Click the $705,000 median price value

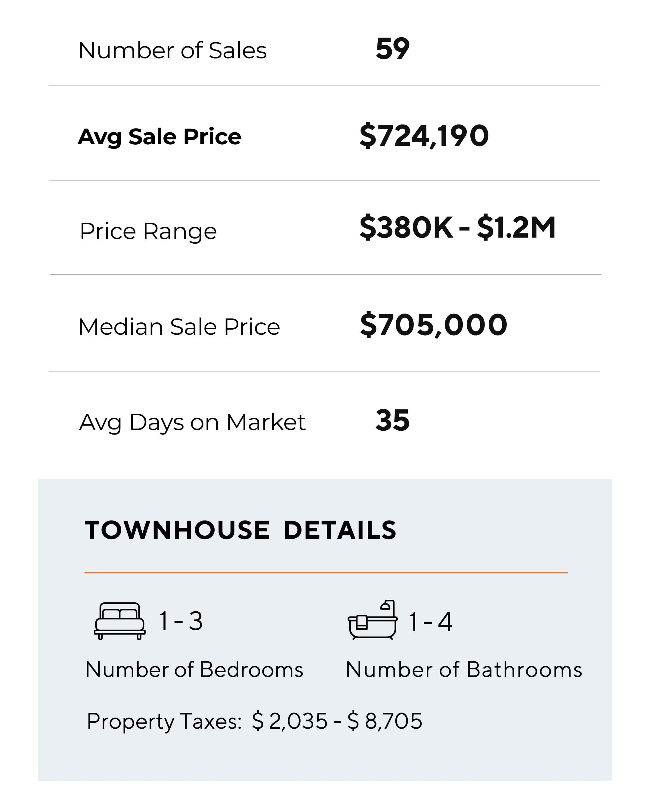433,325
